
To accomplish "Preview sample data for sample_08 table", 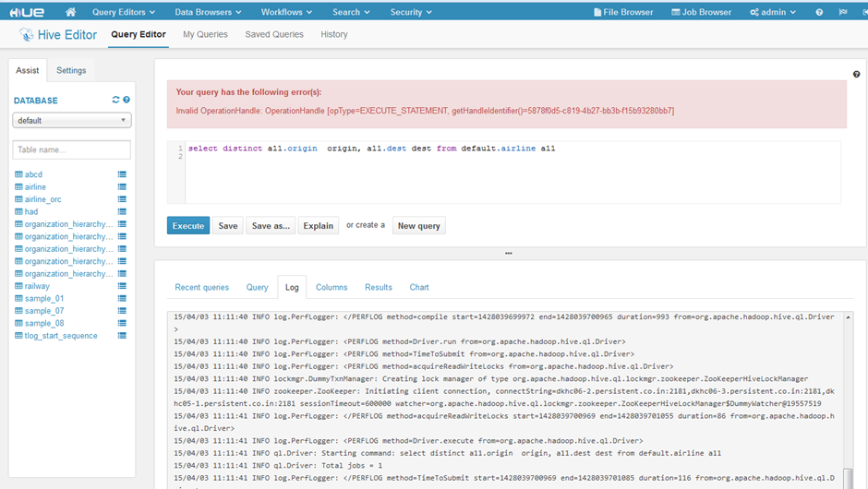I will coord(122,323).
